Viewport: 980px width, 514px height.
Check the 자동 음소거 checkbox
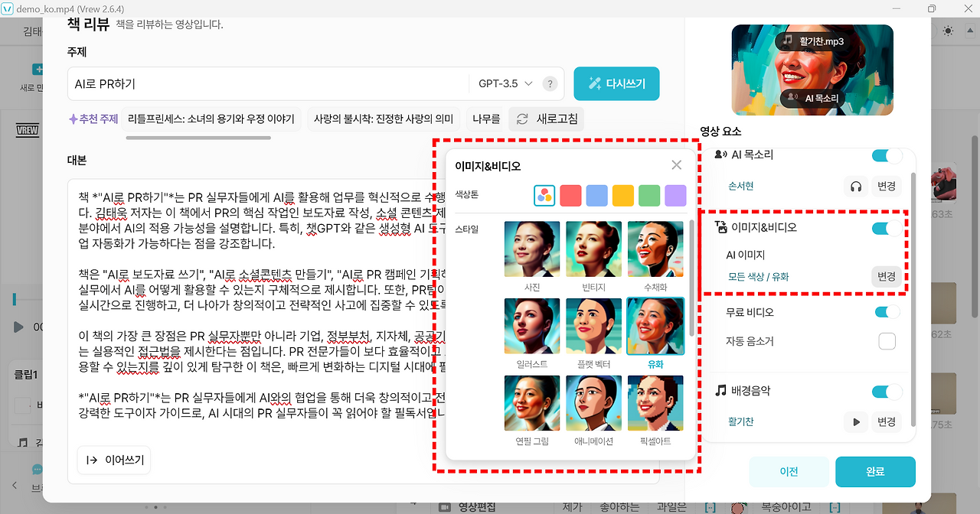click(887, 341)
